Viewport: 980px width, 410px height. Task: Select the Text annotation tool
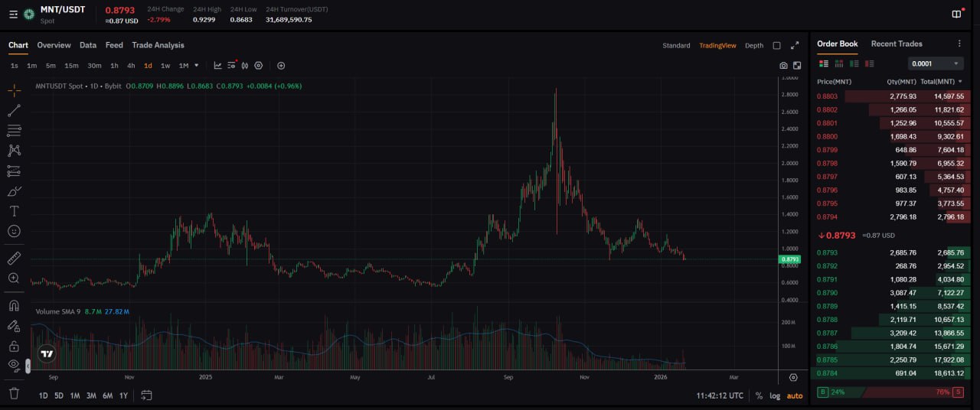click(14, 211)
